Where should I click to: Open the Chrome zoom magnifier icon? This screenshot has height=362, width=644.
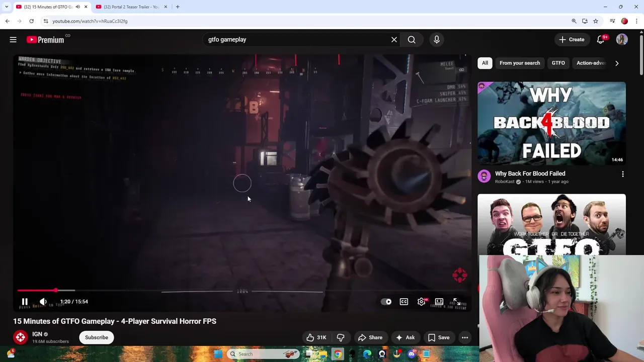pos(574,21)
